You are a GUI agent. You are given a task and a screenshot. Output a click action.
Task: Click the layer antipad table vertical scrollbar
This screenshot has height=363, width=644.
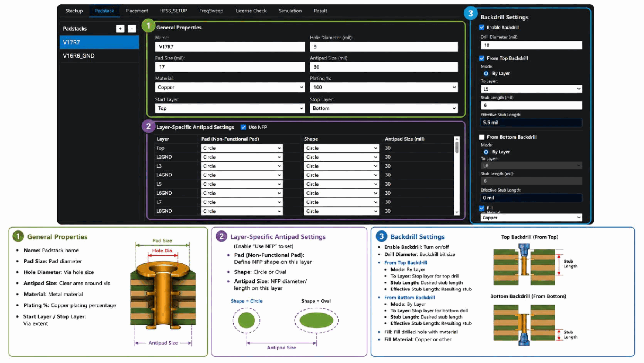coord(457,175)
